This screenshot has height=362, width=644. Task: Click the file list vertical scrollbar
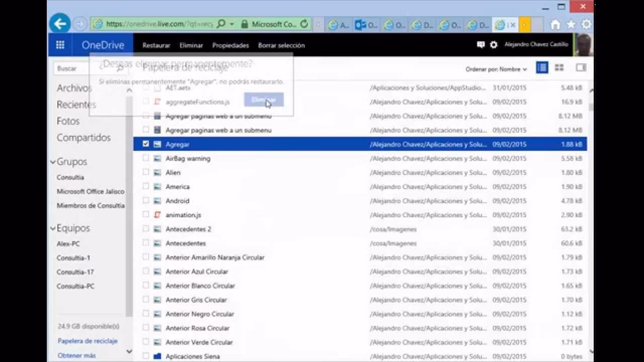591,201
